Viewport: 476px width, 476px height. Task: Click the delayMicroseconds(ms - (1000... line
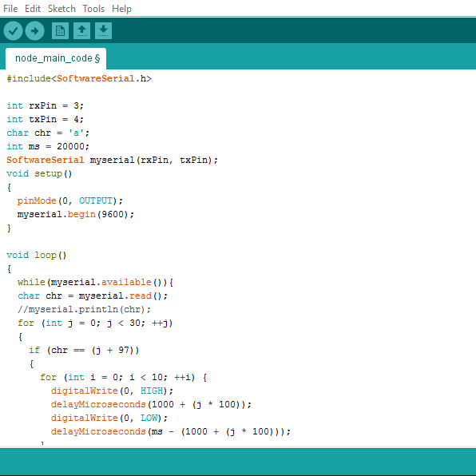tap(171, 431)
